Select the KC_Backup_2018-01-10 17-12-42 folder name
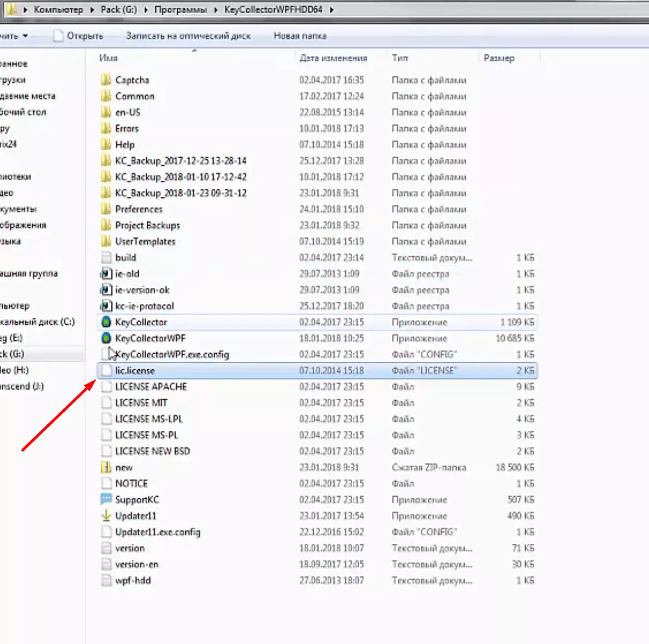 181,177
